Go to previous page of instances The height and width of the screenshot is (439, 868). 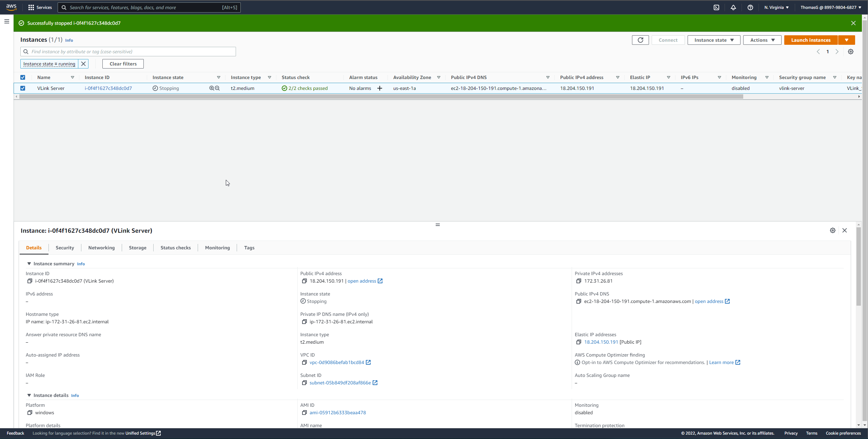click(818, 52)
